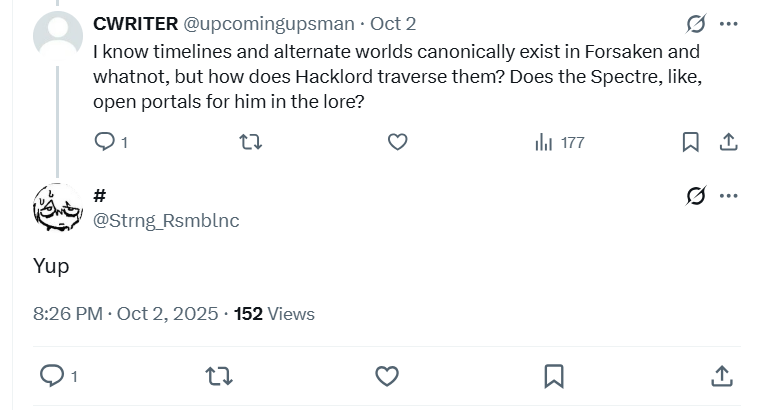This screenshot has width=759, height=410.
Task: Click the 8:26 PM Oct 2, 2025 timestamp
Action: 125,314
